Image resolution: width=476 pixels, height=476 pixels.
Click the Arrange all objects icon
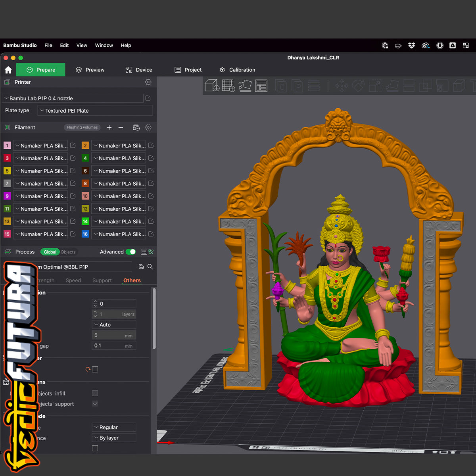click(x=261, y=85)
